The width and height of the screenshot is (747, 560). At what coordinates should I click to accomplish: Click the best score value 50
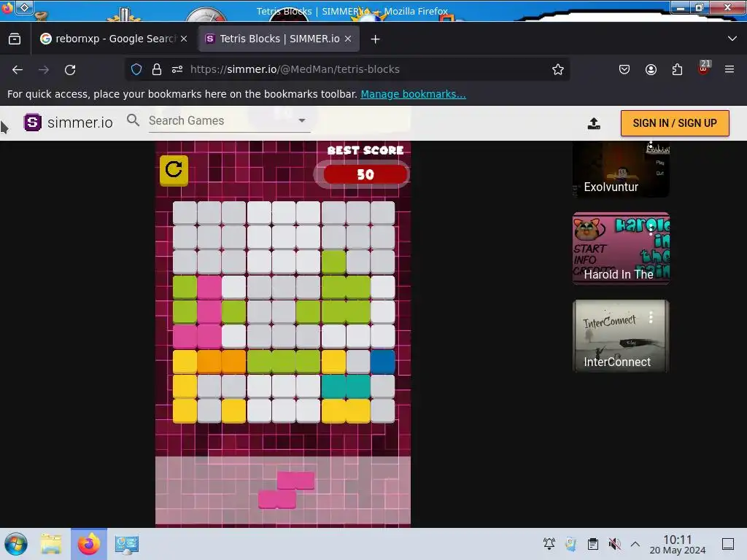pos(365,174)
